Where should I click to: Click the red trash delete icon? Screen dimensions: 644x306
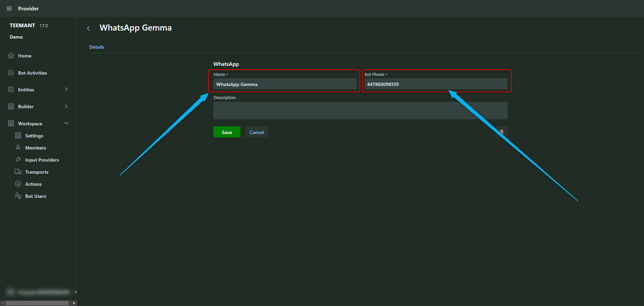click(x=502, y=132)
